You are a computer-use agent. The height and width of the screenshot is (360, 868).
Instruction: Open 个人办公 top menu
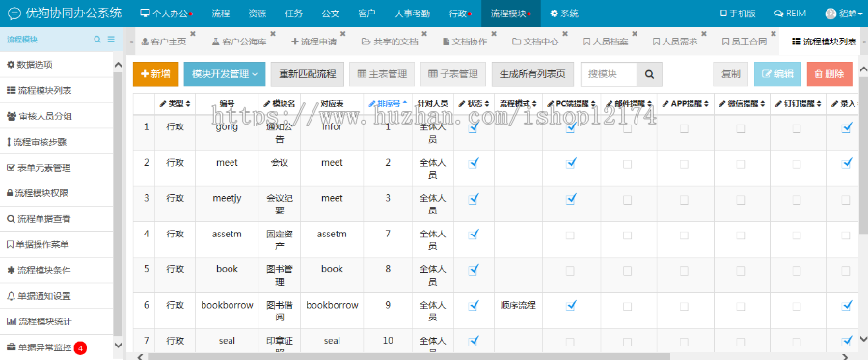166,14
